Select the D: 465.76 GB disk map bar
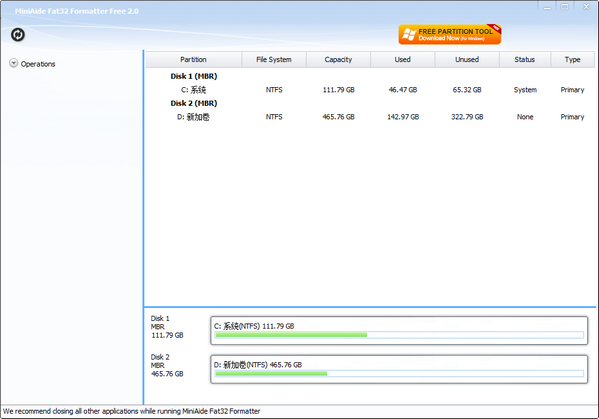This screenshot has width=599, height=419. click(399, 369)
